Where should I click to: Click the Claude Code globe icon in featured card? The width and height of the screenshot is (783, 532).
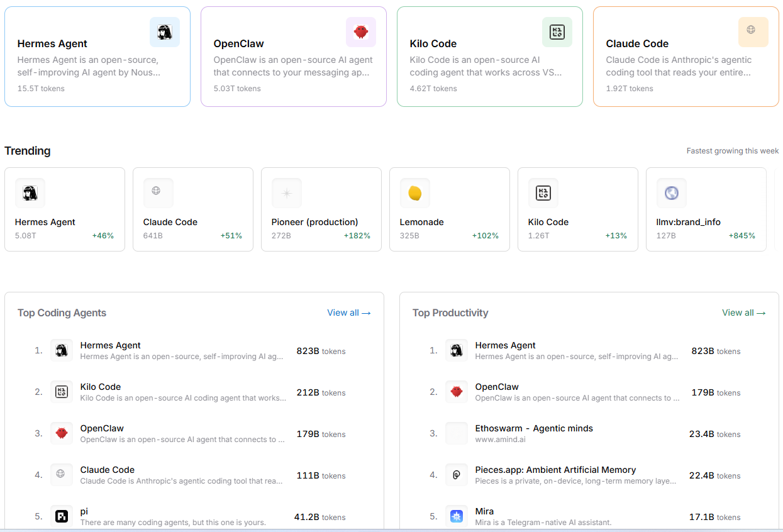(x=753, y=32)
